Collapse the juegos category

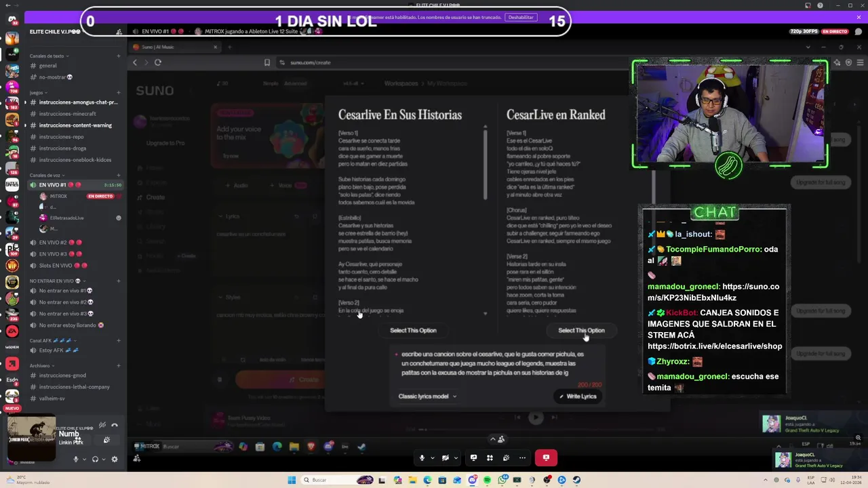click(38, 92)
